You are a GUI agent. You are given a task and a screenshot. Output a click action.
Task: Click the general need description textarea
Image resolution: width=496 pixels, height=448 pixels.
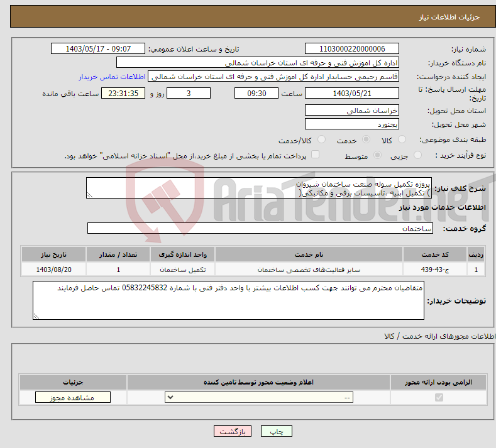[259, 188]
